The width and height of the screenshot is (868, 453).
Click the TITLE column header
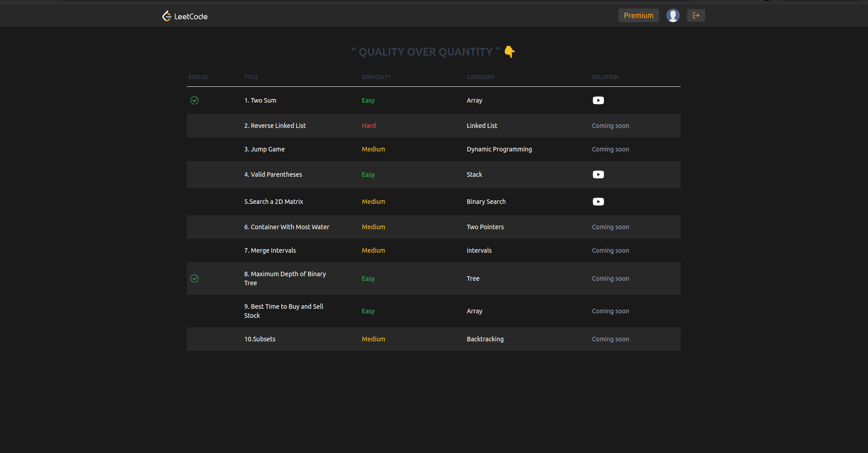coord(251,77)
